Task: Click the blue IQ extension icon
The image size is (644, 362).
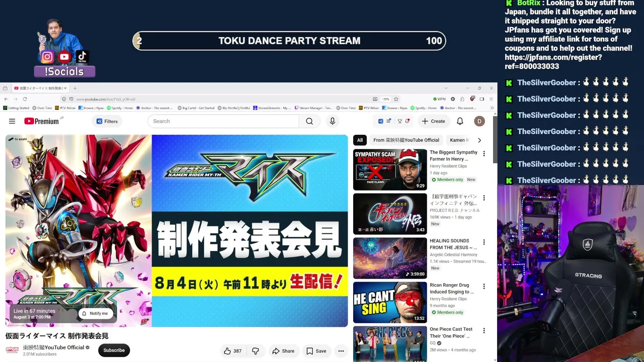Action: pyautogui.click(x=381, y=121)
